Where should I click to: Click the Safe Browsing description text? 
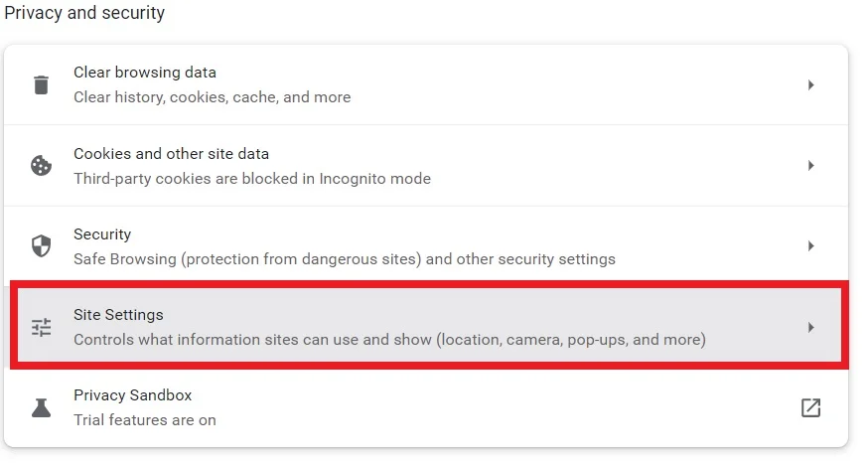tap(345, 259)
